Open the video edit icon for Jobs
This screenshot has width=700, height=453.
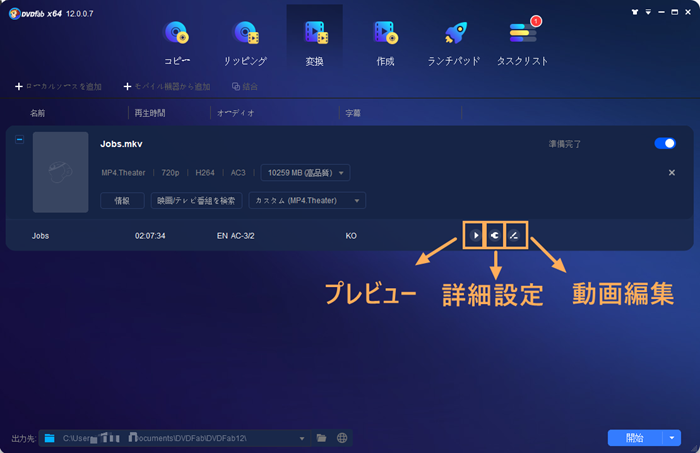tap(513, 236)
